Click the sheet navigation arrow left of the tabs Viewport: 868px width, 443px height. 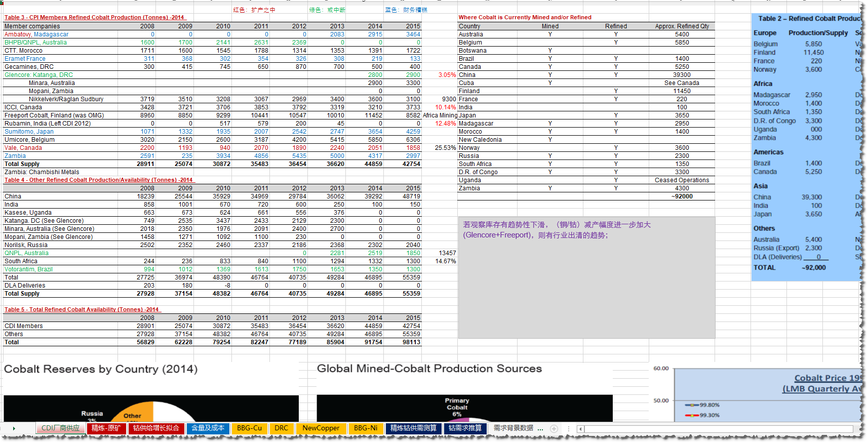coord(14,429)
